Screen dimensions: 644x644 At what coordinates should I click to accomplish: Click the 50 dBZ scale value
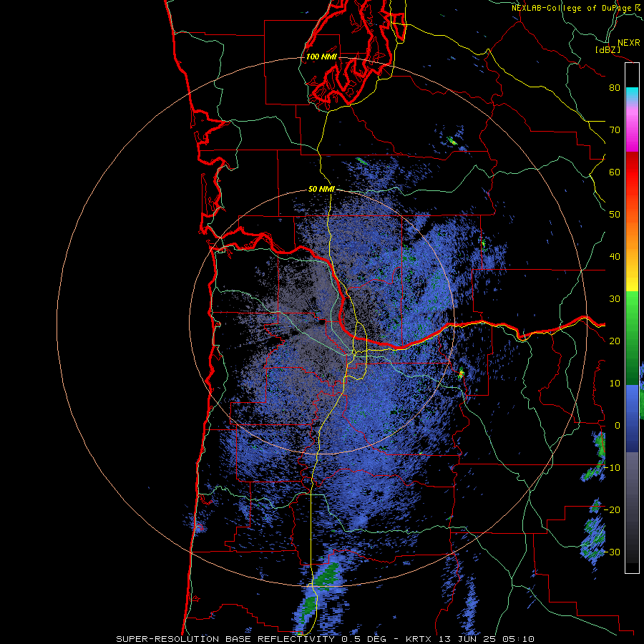(x=615, y=215)
